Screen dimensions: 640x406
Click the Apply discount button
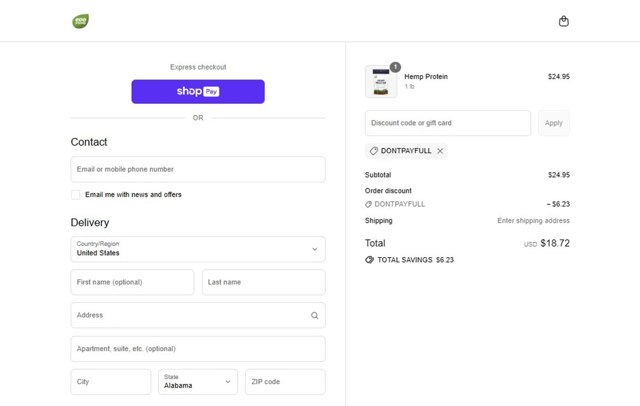pos(553,123)
